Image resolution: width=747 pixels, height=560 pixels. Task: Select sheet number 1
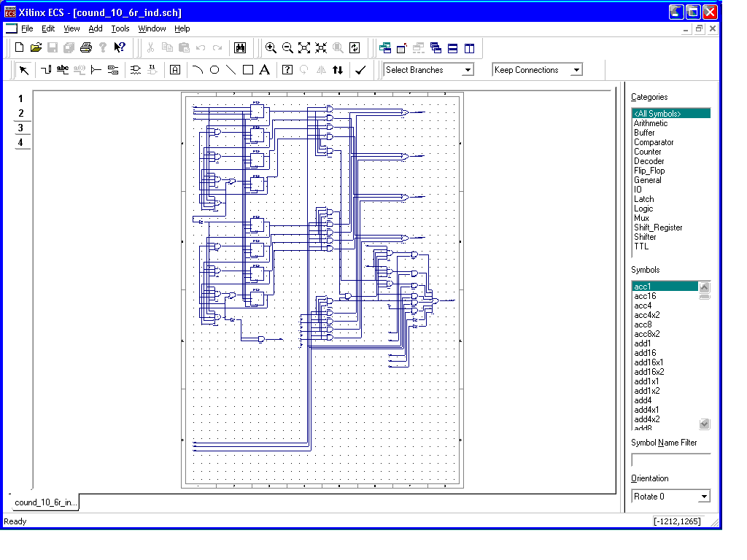point(20,98)
